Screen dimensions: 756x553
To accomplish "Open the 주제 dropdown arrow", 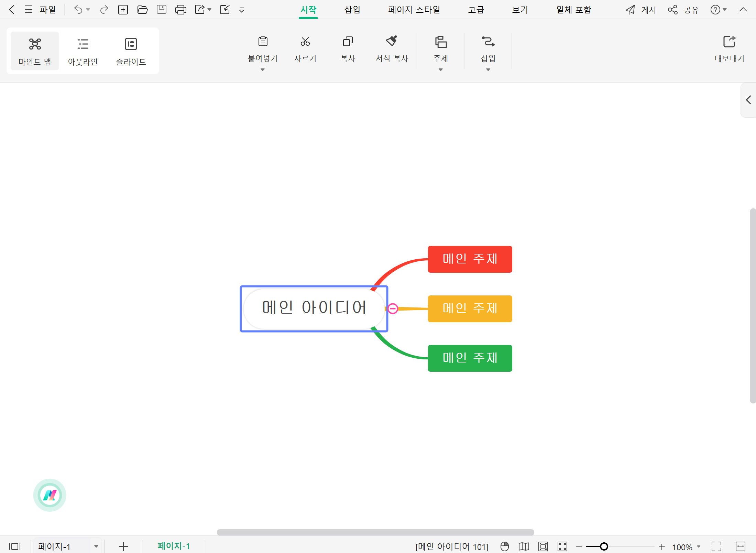I will coord(441,70).
